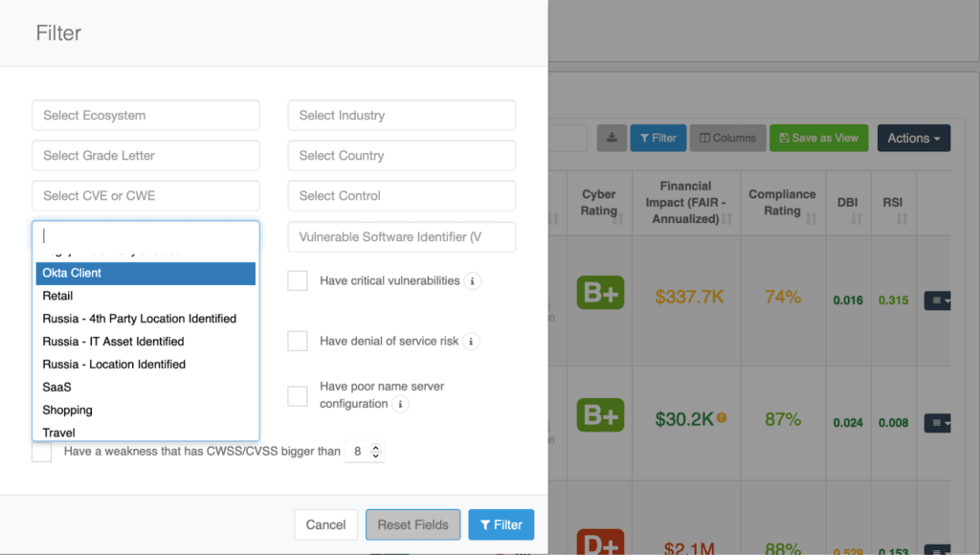Sort by the Cyber Rating column arrows
Screen dimensions: 980x555
617,220
